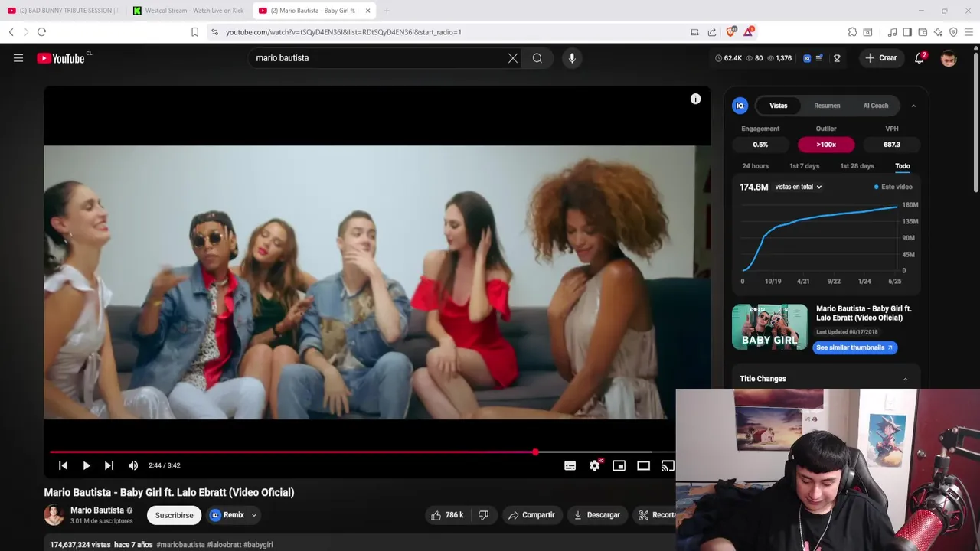Toggle theater mode view
The width and height of the screenshot is (980, 551).
point(644,465)
